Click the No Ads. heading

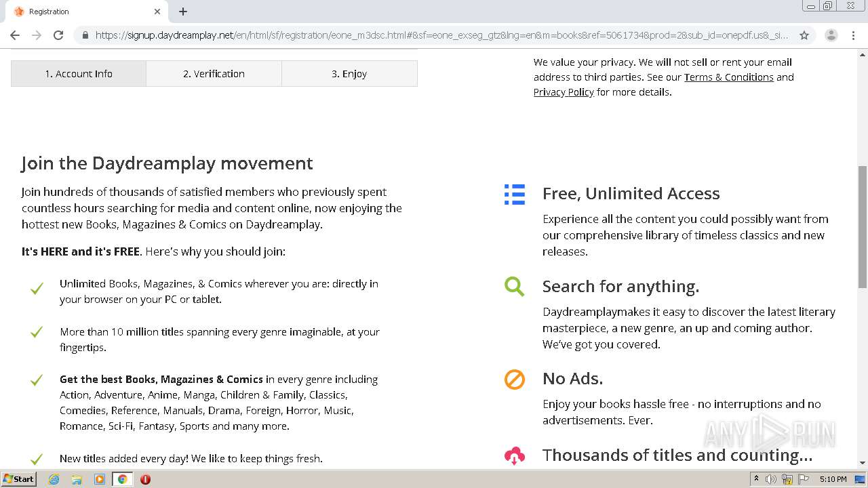tap(572, 378)
